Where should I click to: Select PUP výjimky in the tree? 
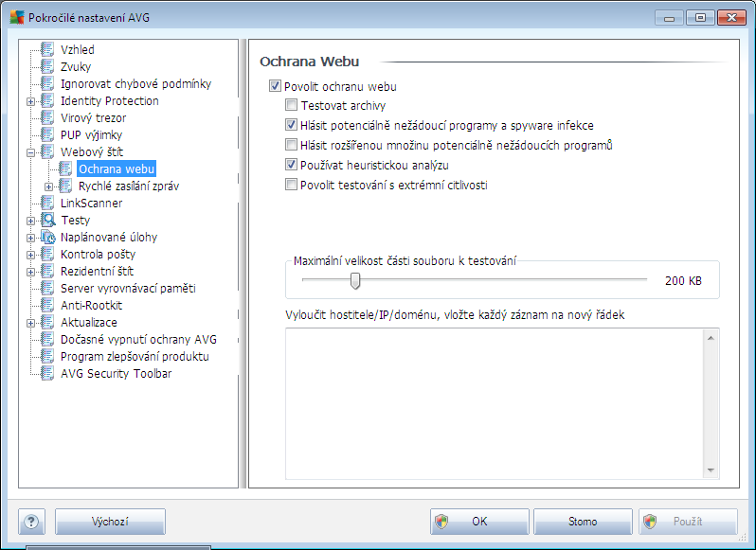91,134
